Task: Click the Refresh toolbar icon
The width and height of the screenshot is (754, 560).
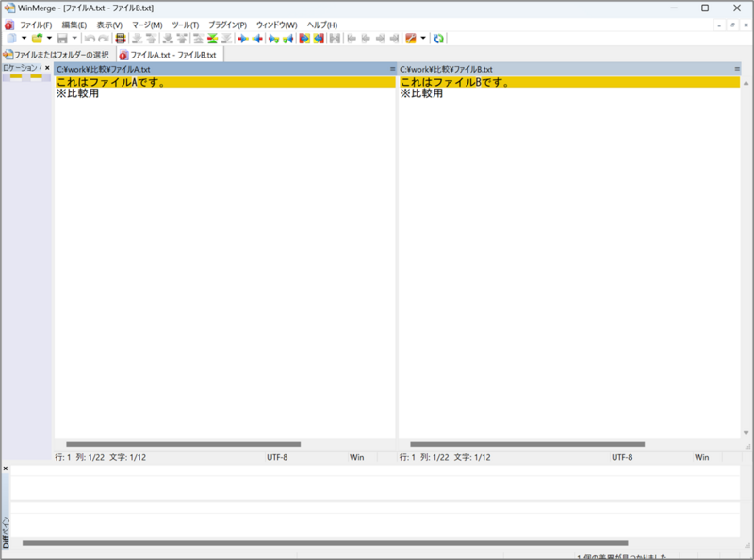Action: pyautogui.click(x=438, y=39)
